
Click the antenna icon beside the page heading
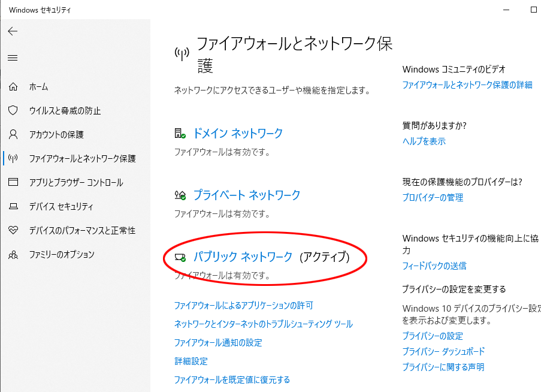coord(182,53)
